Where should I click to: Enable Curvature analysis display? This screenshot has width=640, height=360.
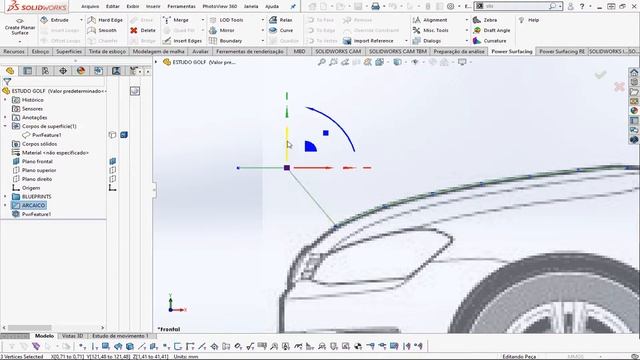click(x=490, y=41)
